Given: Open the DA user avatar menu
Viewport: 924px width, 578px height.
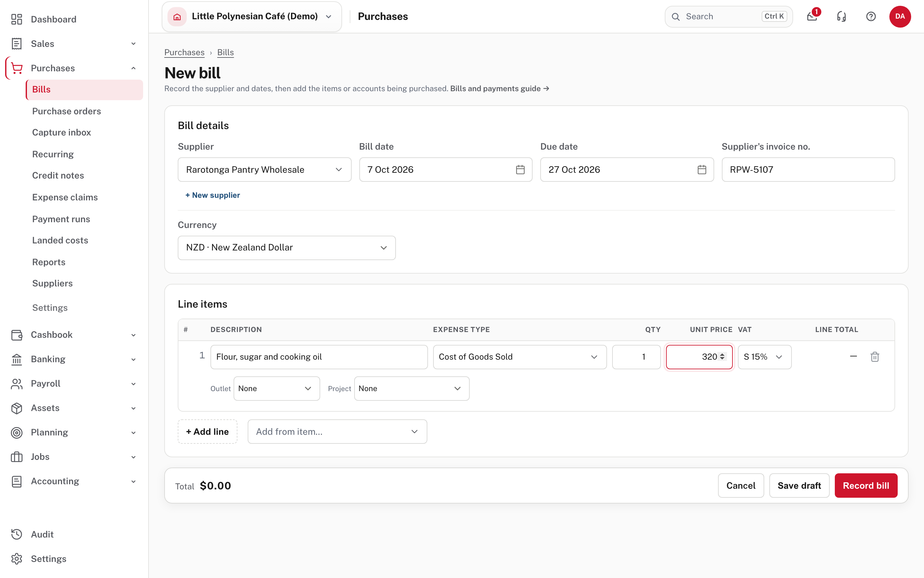Looking at the screenshot, I should tap(900, 16).
